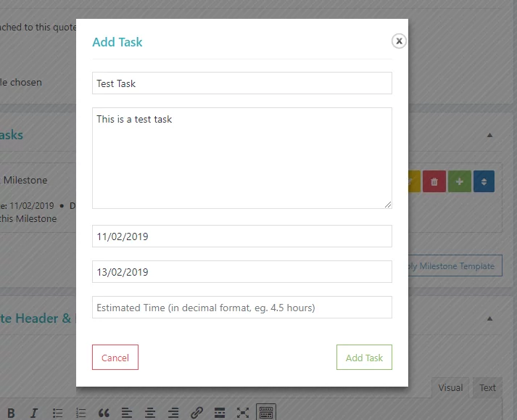Insert a bulleted list in the editor

tap(57, 413)
